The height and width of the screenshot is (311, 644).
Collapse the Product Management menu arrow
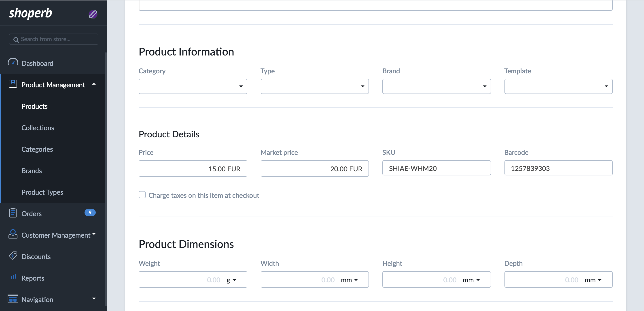tap(94, 84)
